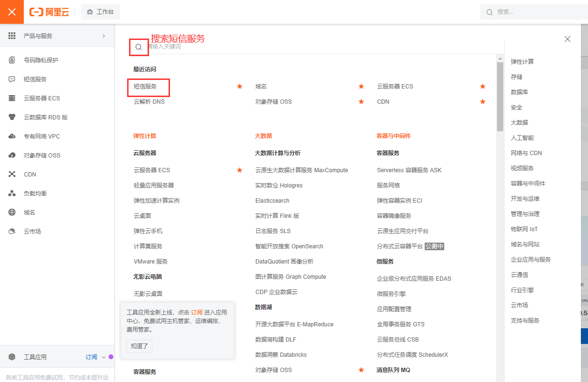588x382 pixels.
Task: Open 域名 in recent visits
Action: [261, 87]
